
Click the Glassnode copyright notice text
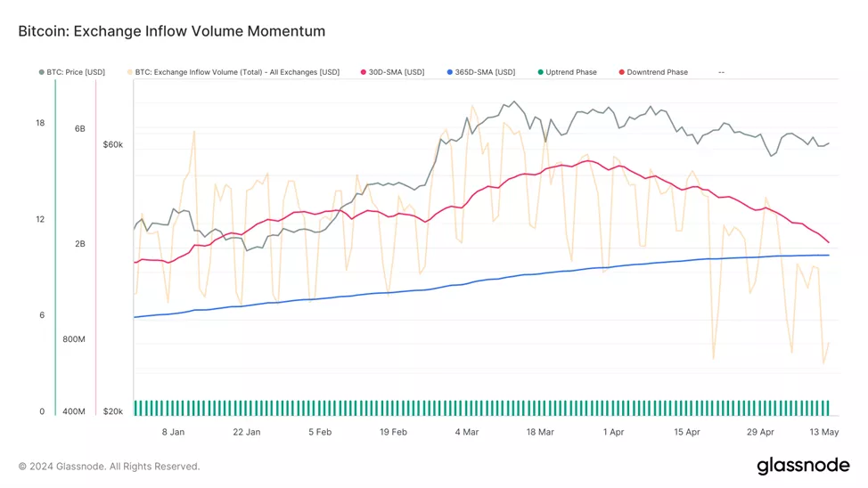click(x=109, y=467)
